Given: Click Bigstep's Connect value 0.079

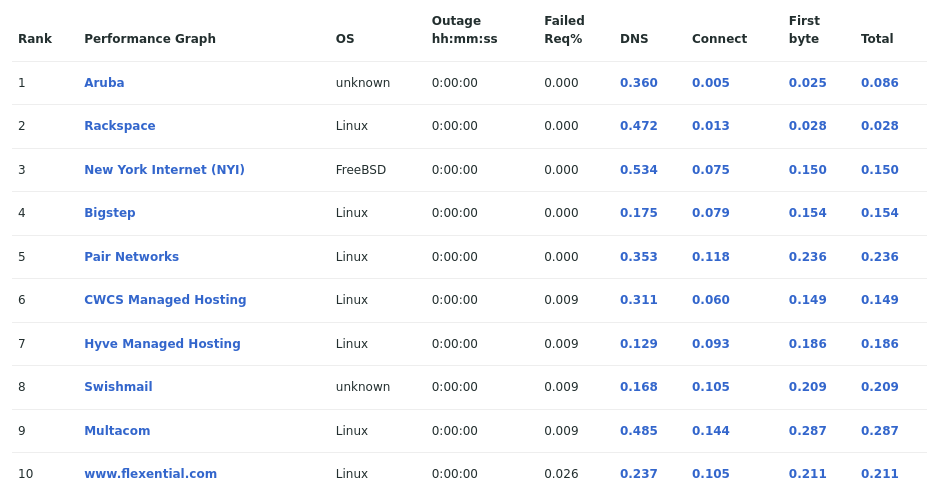Looking at the screenshot, I should tap(711, 212).
